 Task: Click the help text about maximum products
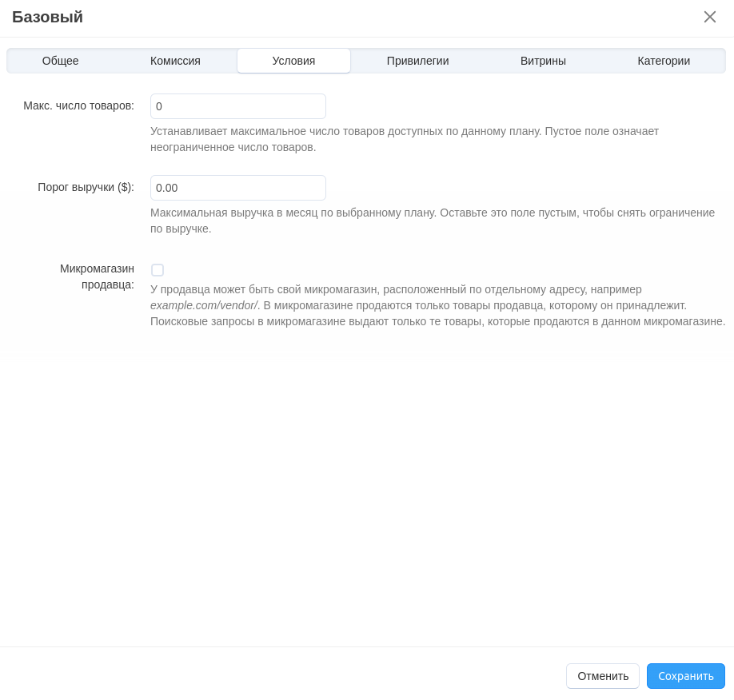coord(404,139)
